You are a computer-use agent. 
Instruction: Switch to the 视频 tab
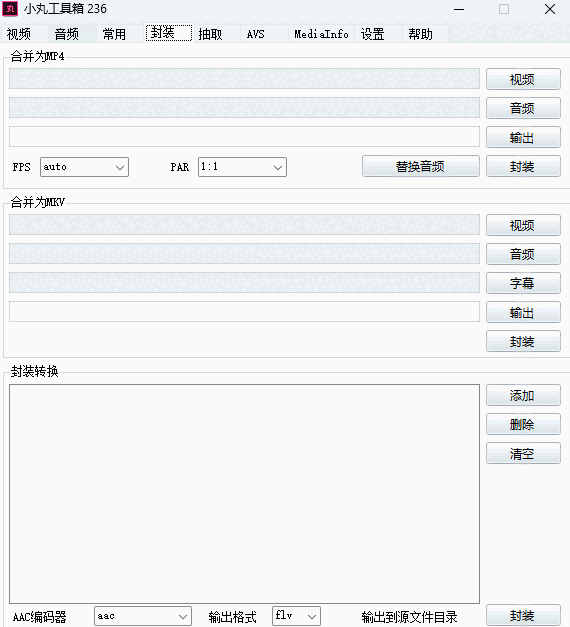[24, 34]
